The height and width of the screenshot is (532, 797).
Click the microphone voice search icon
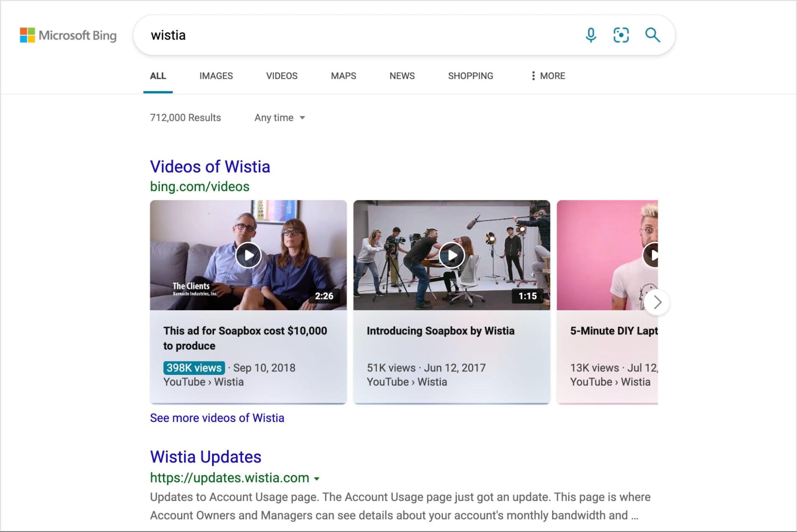pos(591,35)
